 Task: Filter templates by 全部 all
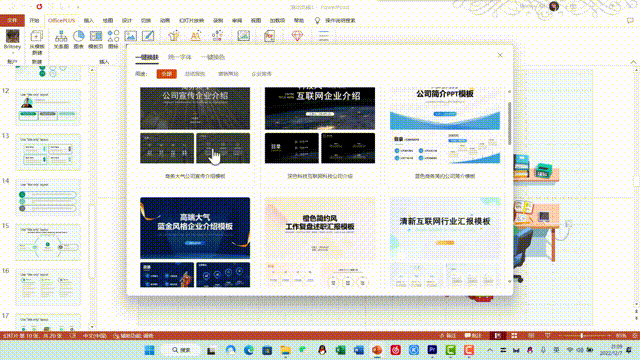click(x=167, y=74)
